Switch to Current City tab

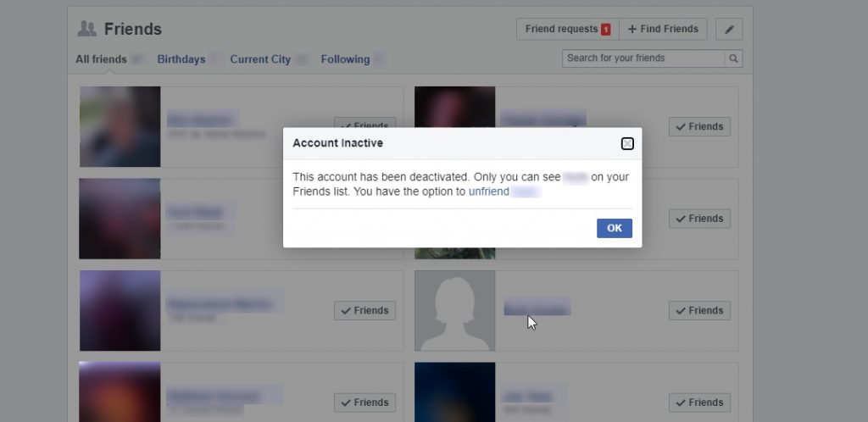[x=260, y=59]
